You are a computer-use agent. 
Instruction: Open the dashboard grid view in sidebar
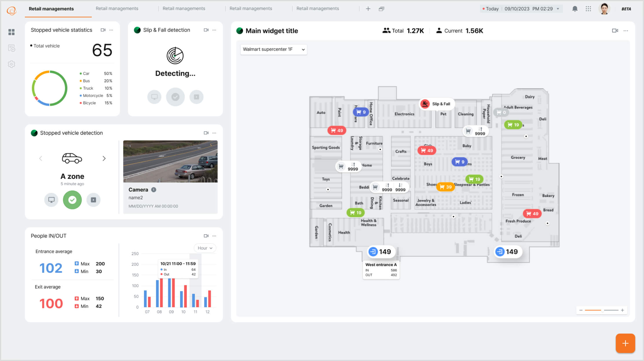point(12,32)
